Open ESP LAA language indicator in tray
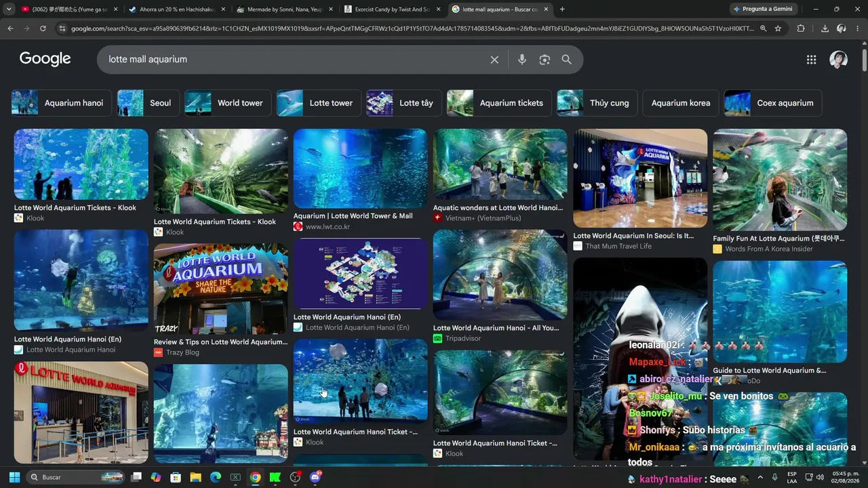 (x=792, y=477)
